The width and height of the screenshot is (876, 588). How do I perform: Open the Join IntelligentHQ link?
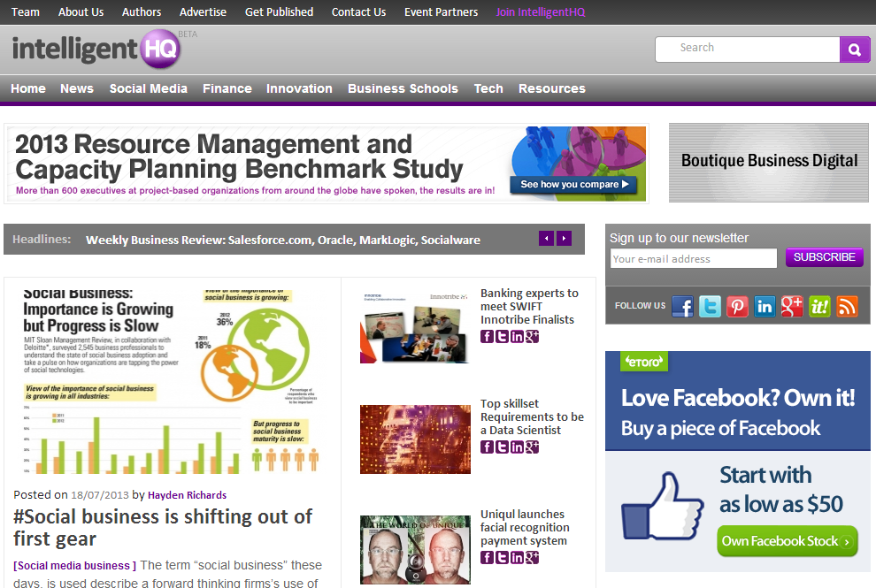[x=541, y=12]
